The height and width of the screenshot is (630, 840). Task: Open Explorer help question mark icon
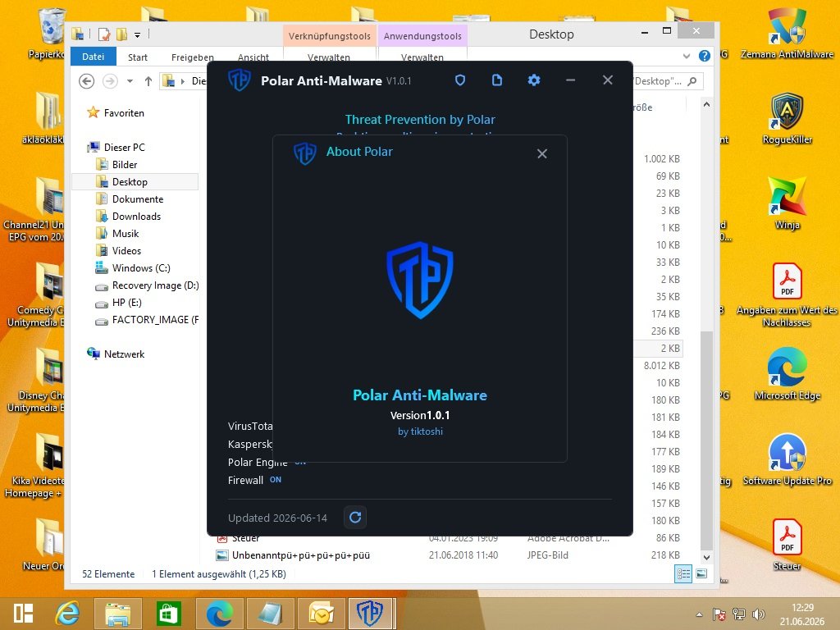(705, 56)
